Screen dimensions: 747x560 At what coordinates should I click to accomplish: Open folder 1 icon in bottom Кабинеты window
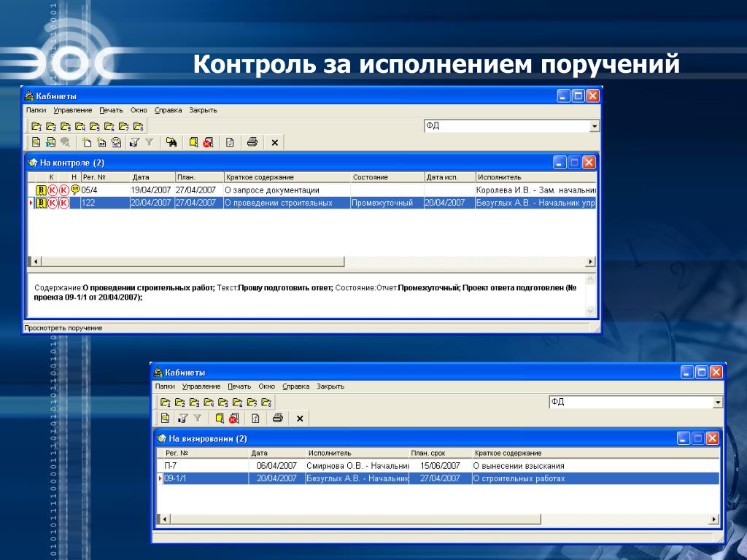click(x=166, y=402)
